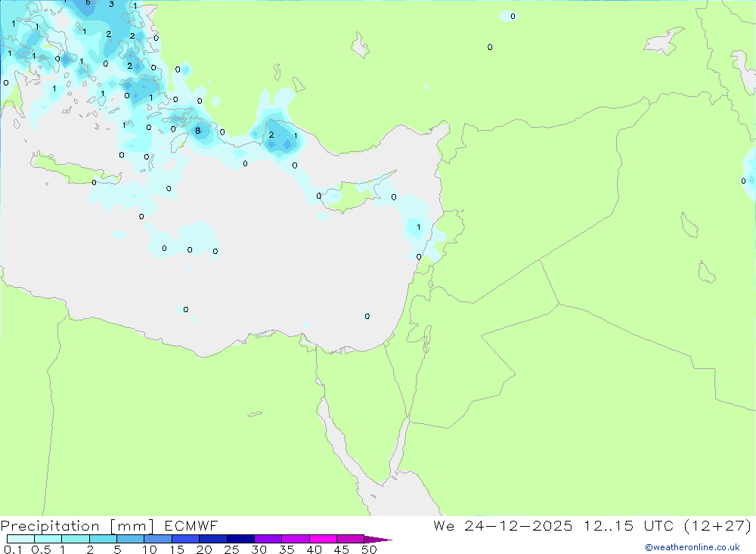Click the "12..15 UTC" time text
Image resolution: width=756 pixels, height=554 pixels.
click(x=629, y=526)
